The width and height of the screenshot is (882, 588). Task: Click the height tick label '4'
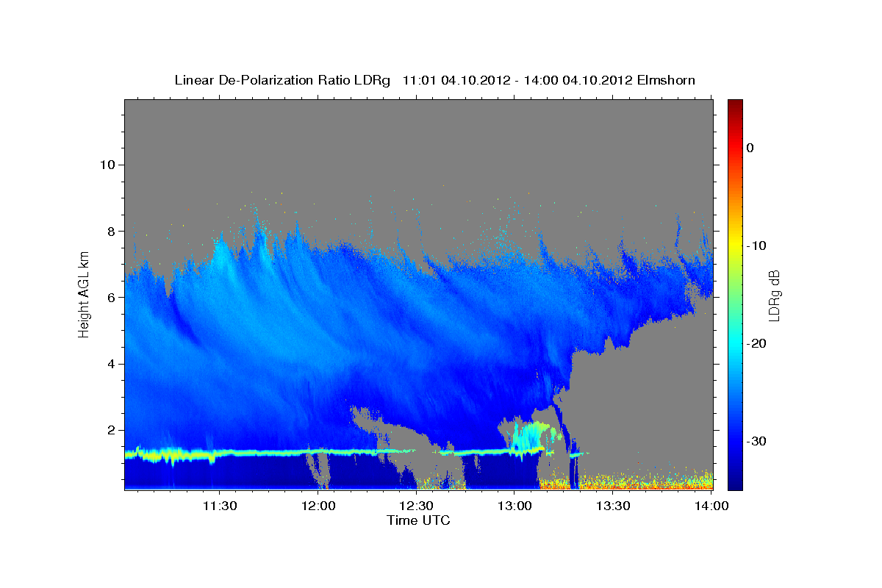(x=111, y=364)
